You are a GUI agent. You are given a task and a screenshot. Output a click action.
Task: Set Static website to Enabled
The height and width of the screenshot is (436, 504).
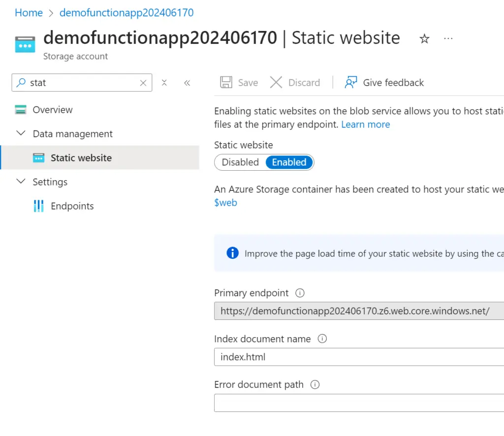click(x=289, y=162)
